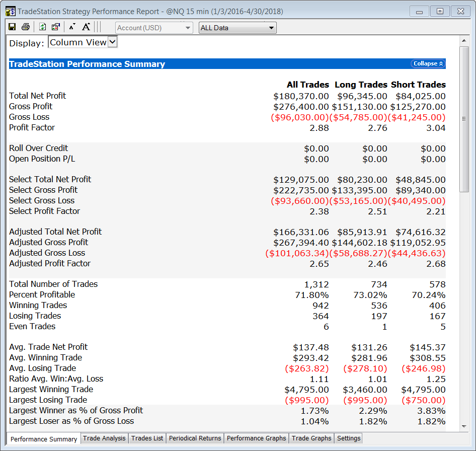
Task: Click the Refresh report icon
Action: [x=42, y=27]
